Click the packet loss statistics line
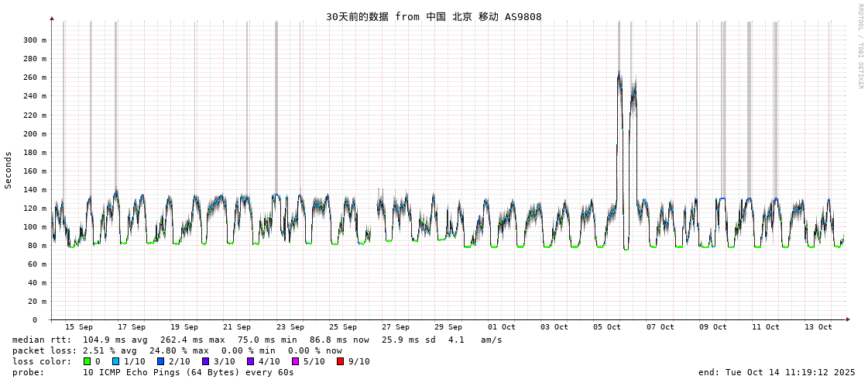868x383 pixels. 177,350
